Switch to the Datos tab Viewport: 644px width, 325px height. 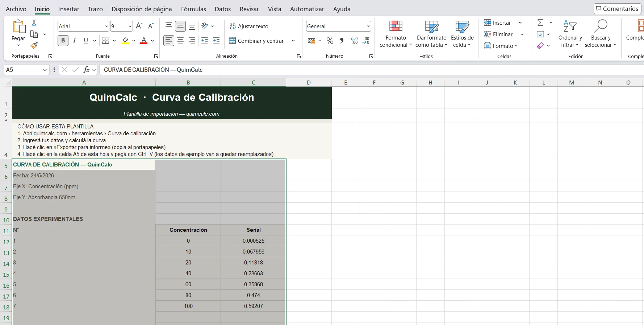[223, 9]
